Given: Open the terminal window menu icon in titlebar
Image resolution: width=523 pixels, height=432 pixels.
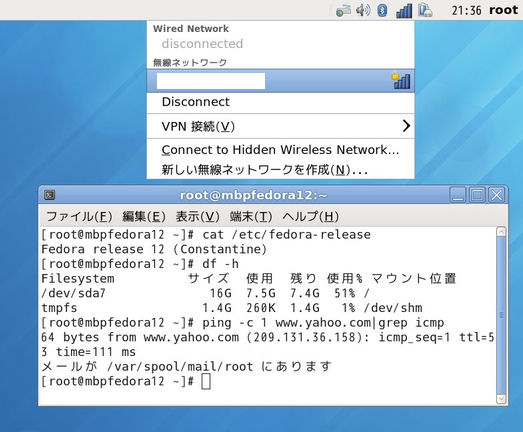Looking at the screenshot, I should pos(50,195).
